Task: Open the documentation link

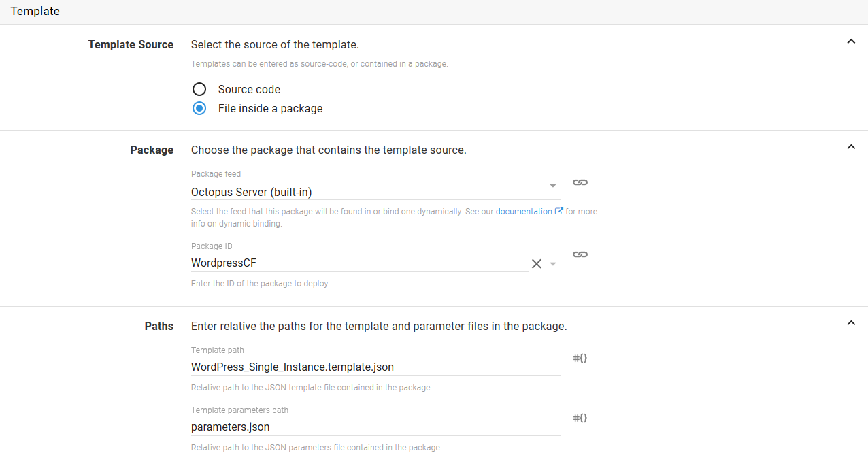Action: pyautogui.click(x=523, y=212)
